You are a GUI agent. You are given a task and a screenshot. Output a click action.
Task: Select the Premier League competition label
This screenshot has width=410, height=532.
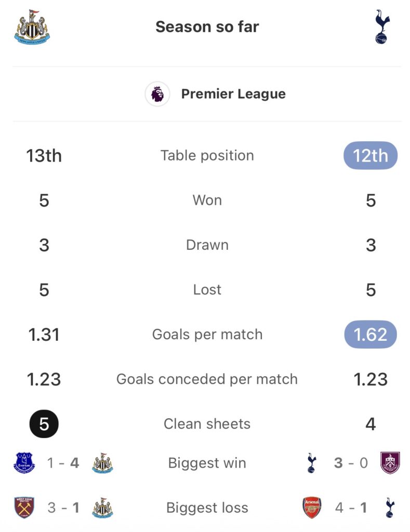pos(233,94)
